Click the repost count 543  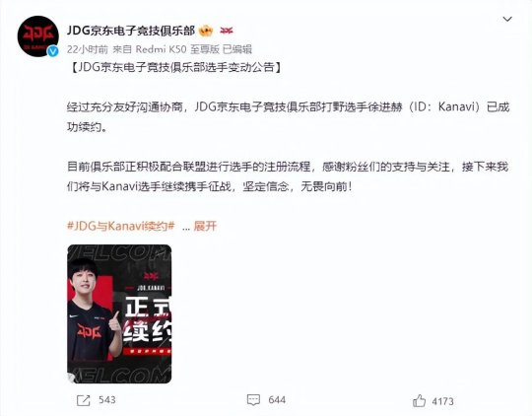point(107,400)
